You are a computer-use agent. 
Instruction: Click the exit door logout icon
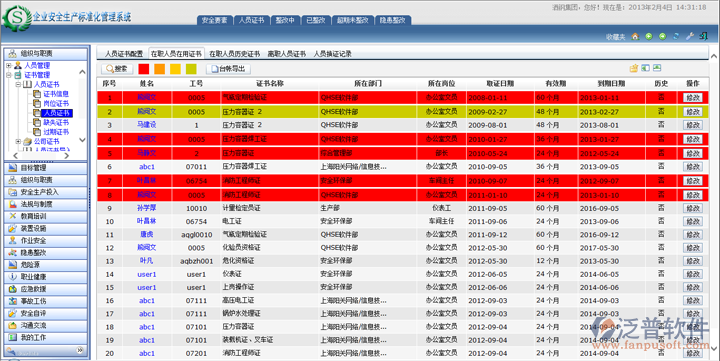[x=703, y=36]
